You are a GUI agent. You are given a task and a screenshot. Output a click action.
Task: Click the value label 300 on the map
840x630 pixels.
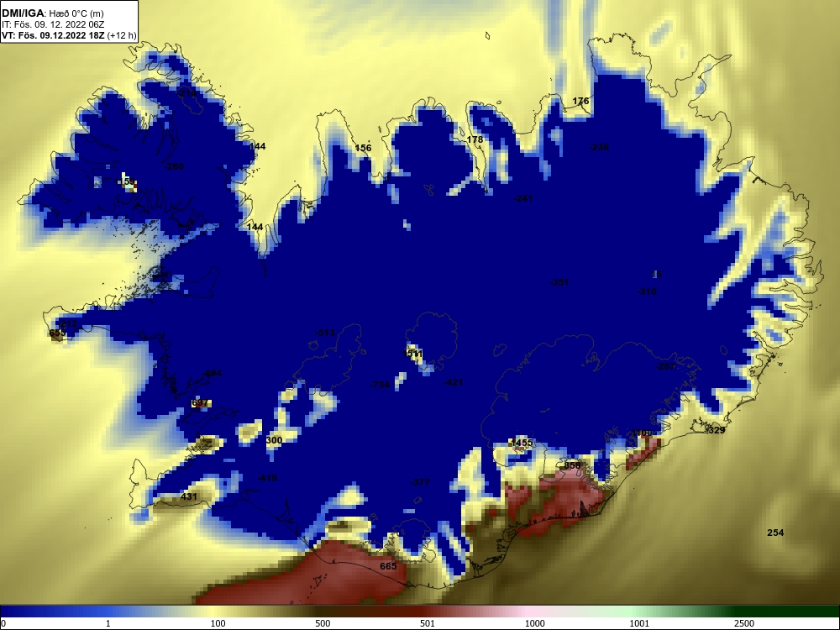274,440
